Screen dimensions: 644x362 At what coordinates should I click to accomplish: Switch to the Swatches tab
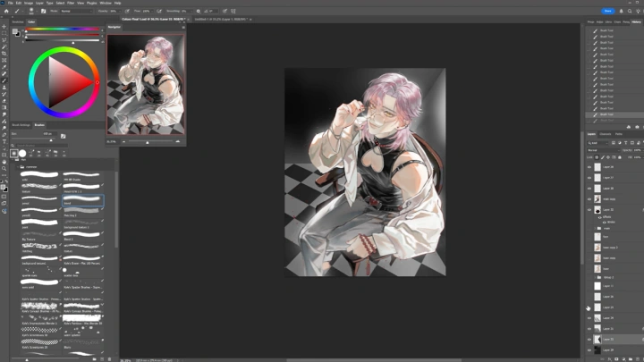(x=18, y=21)
